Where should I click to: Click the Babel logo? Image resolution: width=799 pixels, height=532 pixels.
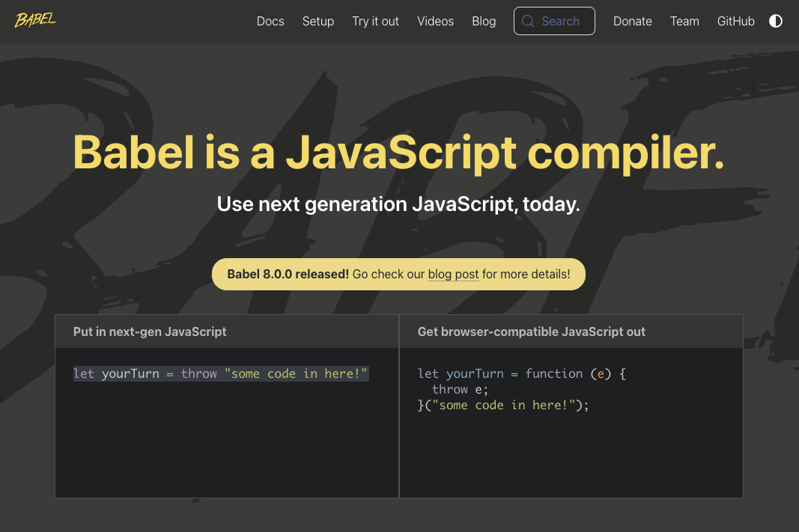pyautogui.click(x=35, y=20)
